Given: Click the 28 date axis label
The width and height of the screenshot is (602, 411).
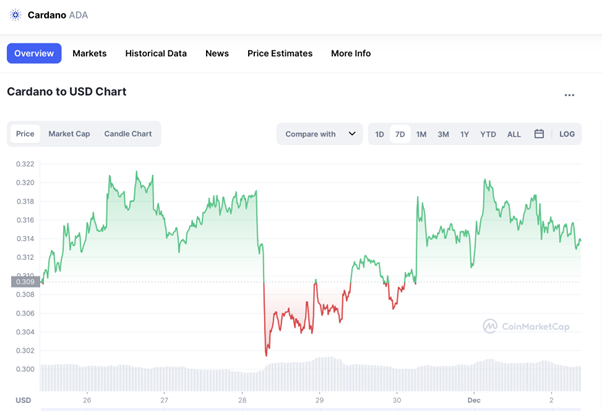Looking at the screenshot, I should tap(242, 400).
